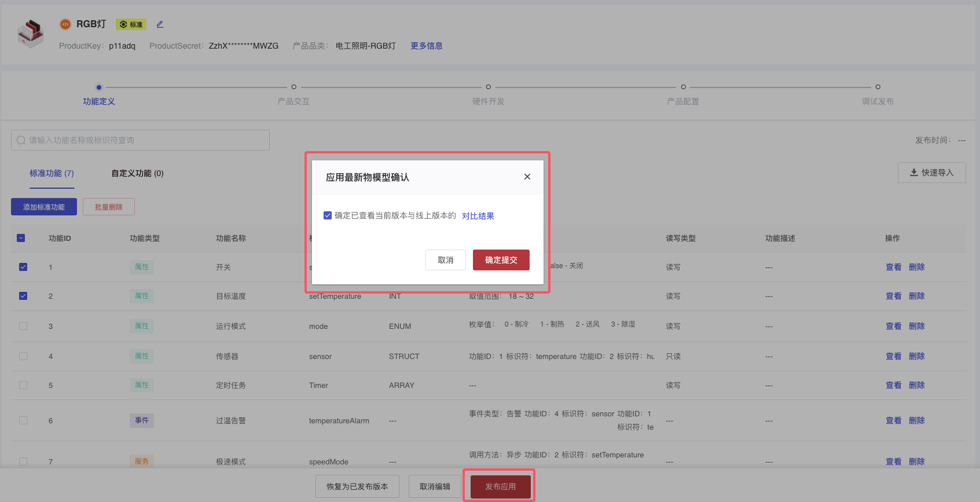
Task: Uncheck the row 1 开关 checkbox
Action: [x=23, y=267]
